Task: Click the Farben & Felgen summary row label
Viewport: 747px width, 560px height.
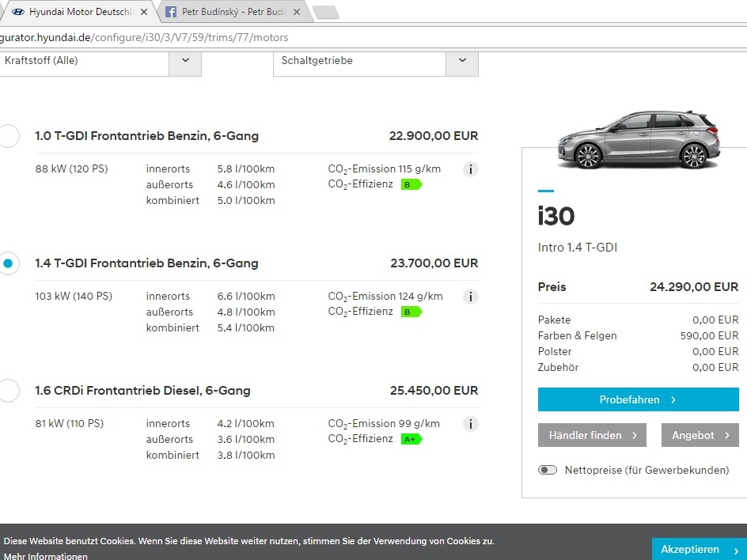Action: (x=578, y=335)
